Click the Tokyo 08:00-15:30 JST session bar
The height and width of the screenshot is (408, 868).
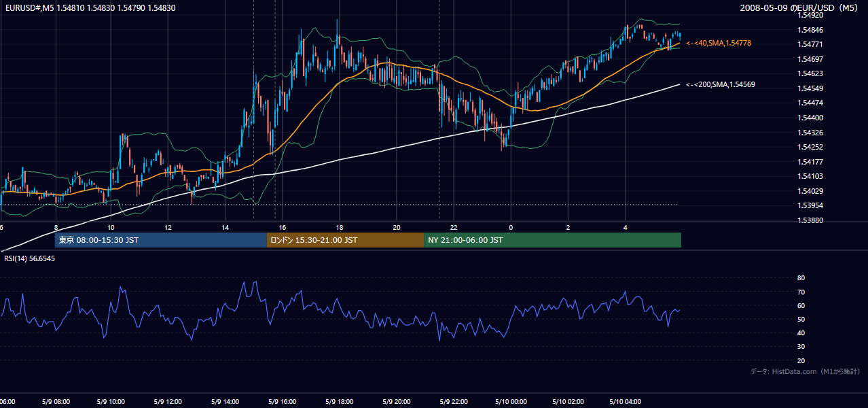160,240
